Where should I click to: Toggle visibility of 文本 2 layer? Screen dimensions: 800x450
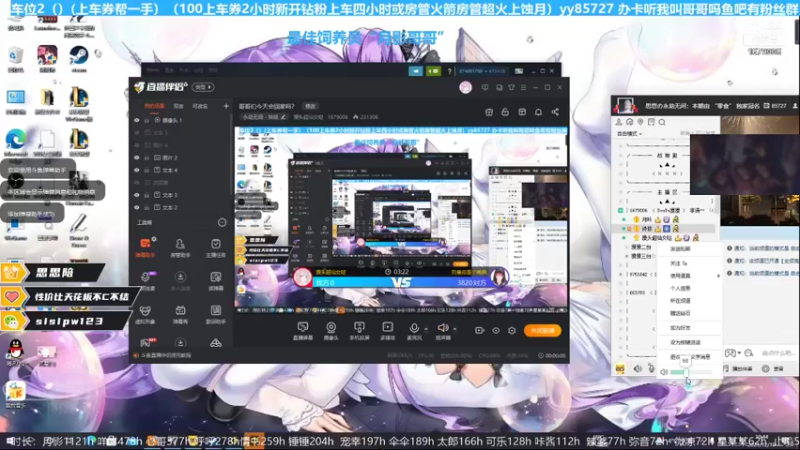click(x=137, y=208)
